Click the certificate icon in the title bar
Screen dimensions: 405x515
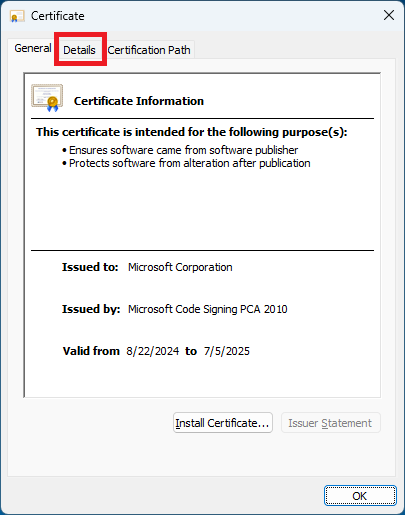pos(17,16)
